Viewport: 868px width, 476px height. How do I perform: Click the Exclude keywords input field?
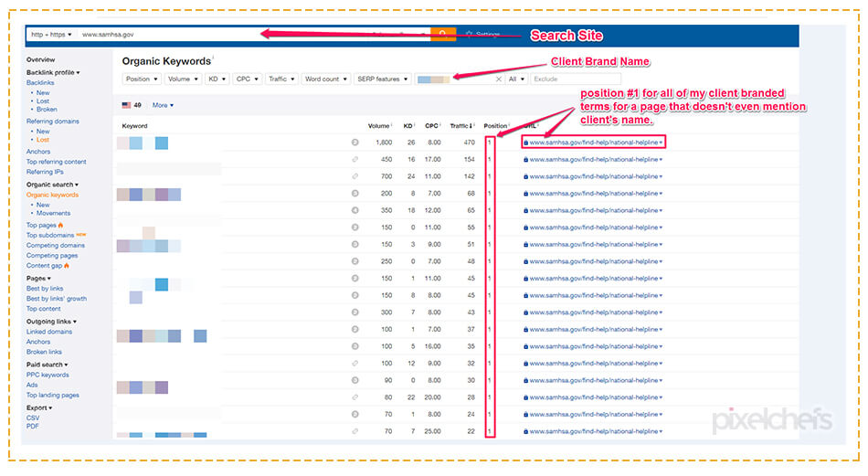(576, 79)
